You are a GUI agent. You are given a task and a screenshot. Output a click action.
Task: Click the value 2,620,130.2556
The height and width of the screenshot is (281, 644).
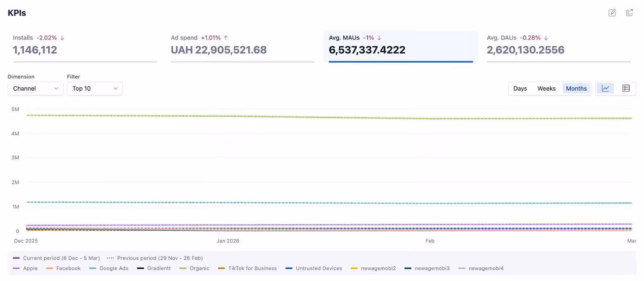coord(526,50)
